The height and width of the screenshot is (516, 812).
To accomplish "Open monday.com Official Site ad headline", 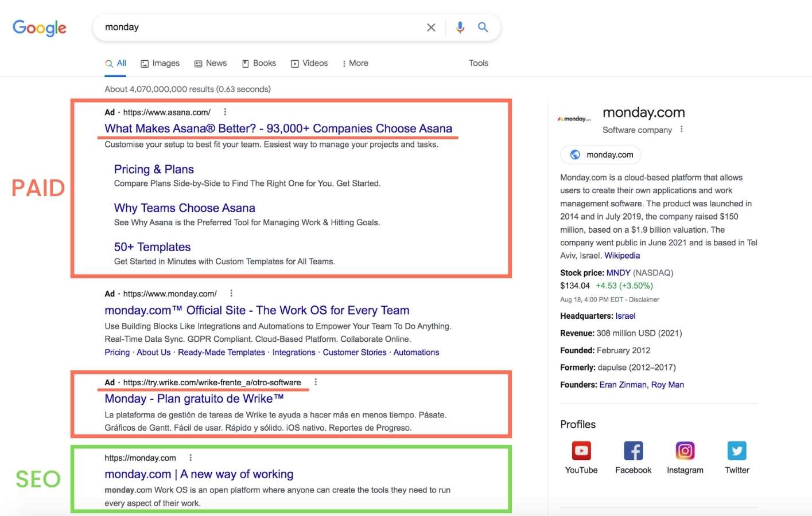I will [x=257, y=310].
